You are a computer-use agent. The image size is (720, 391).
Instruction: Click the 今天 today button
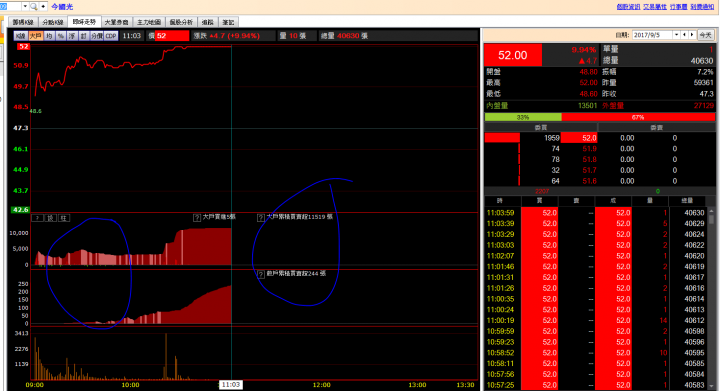(705, 35)
